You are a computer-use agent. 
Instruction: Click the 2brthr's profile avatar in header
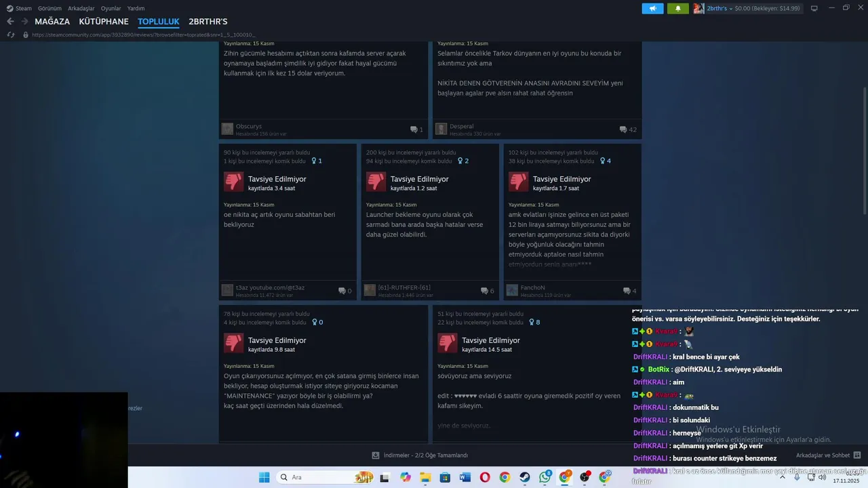(698, 8)
